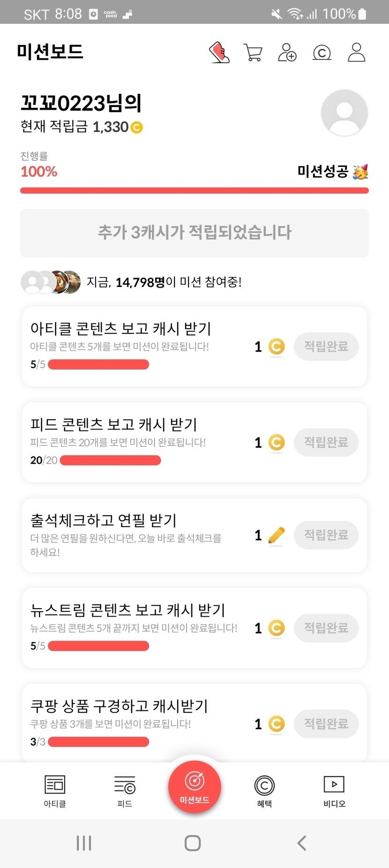Open the 혜택 benefits tab
Image resolution: width=389 pixels, height=868 pixels.
click(x=264, y=791)
